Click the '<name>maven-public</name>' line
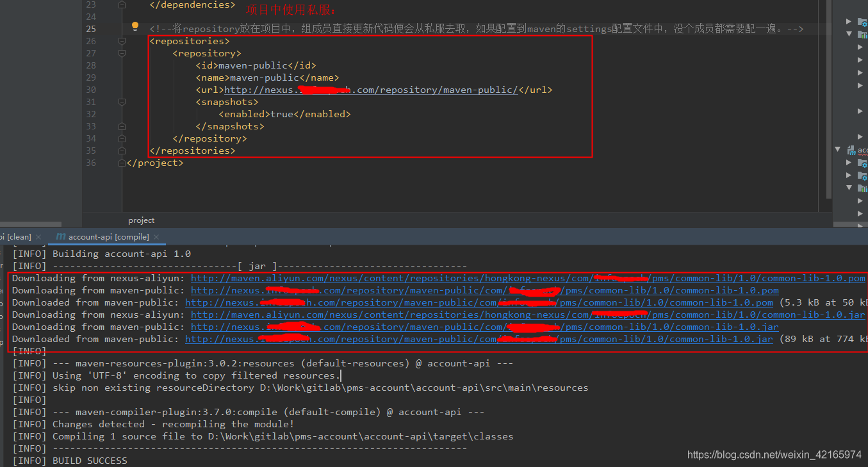 tap(268, 78)
